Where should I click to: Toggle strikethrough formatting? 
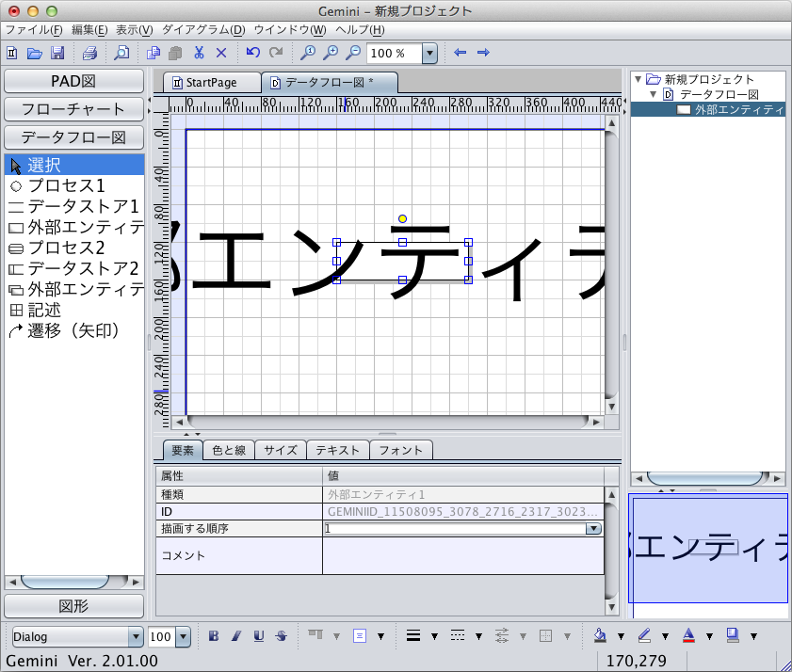[x=282, y=636]
